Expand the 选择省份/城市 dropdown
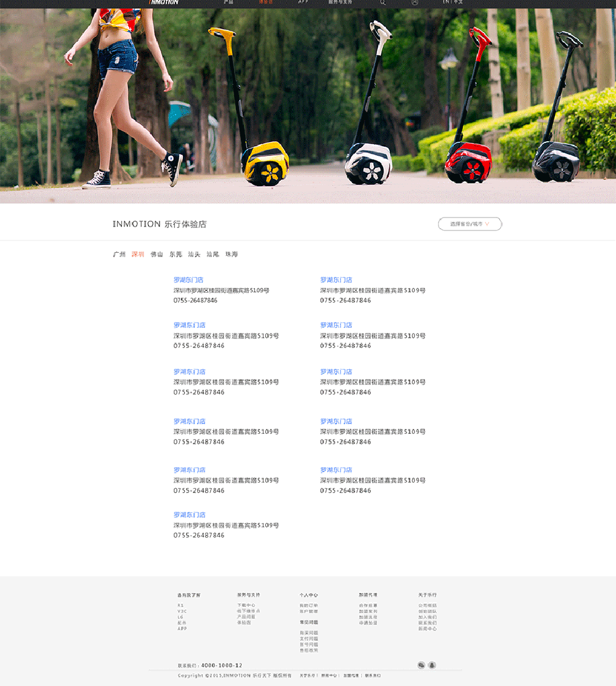This screenshot has width=616, height=686. [470, 224]
